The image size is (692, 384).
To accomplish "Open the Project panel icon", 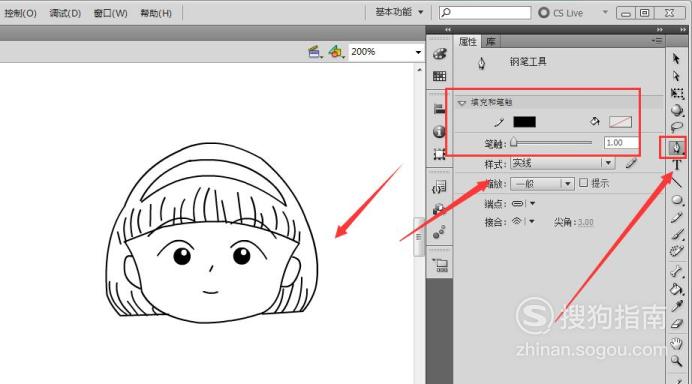I will point(440,265).
